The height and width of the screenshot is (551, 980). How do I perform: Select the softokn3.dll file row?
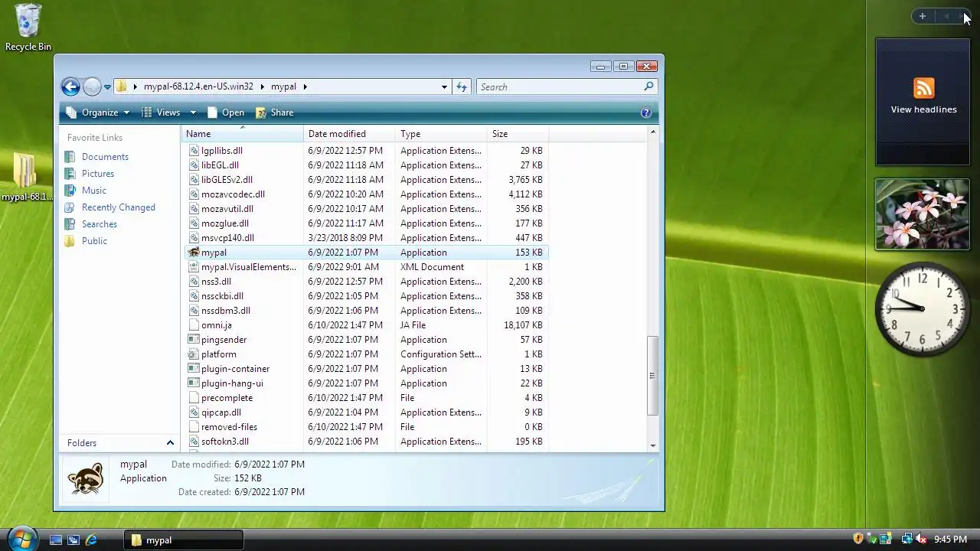(367, 442)
